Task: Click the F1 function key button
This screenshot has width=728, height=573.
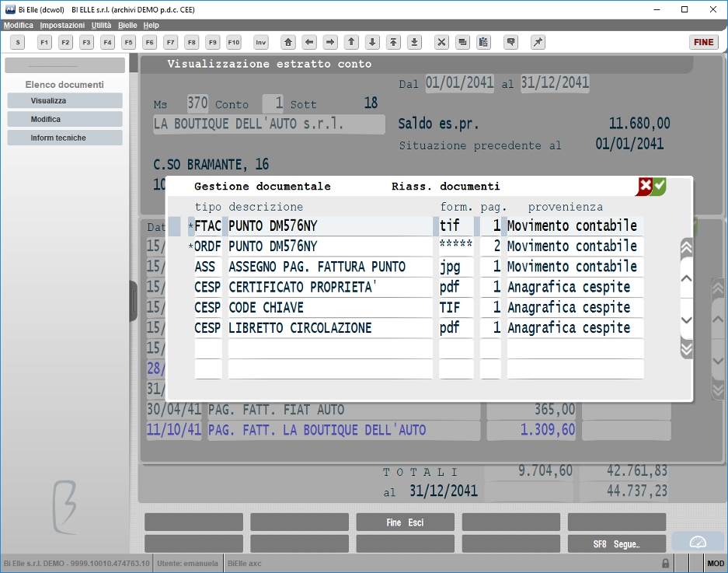Action: click(44, 42)
